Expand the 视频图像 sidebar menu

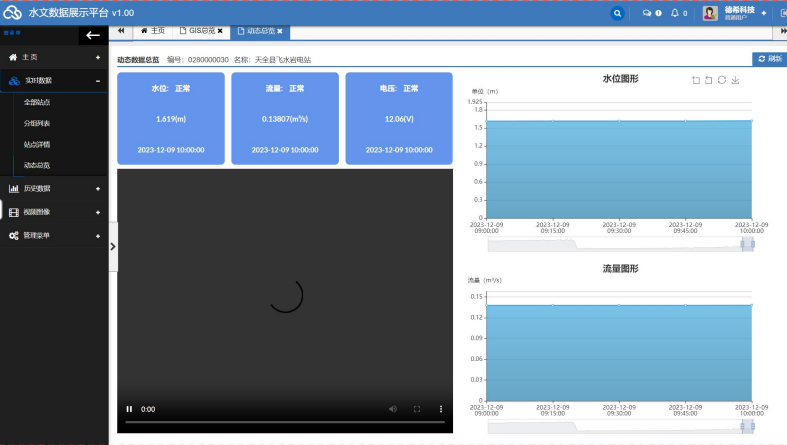[54, 212]
